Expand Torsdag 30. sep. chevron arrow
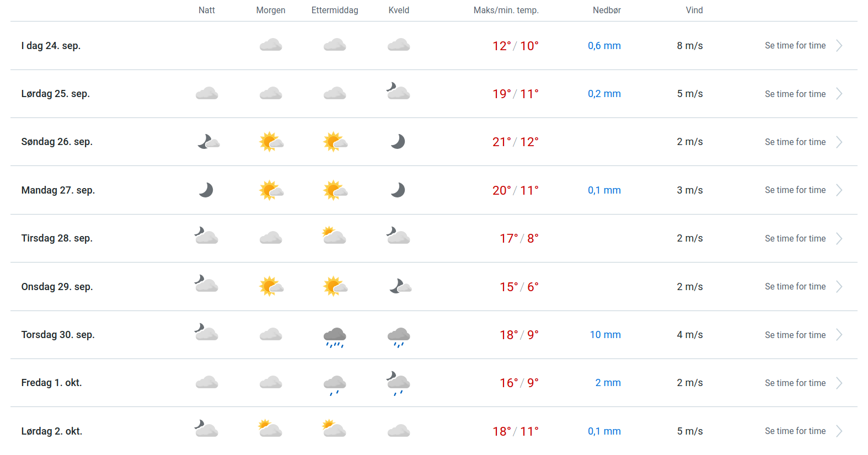 [839, 335]
